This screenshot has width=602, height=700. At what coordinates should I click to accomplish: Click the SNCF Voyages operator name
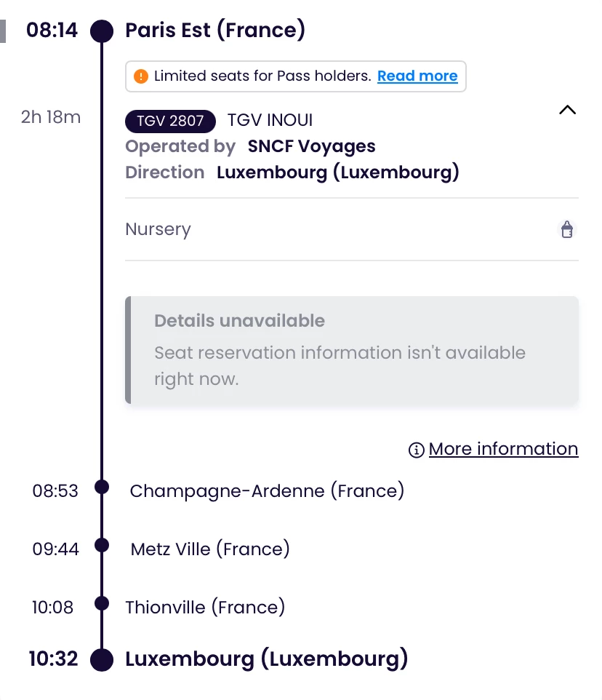click(x=311, y=146)
